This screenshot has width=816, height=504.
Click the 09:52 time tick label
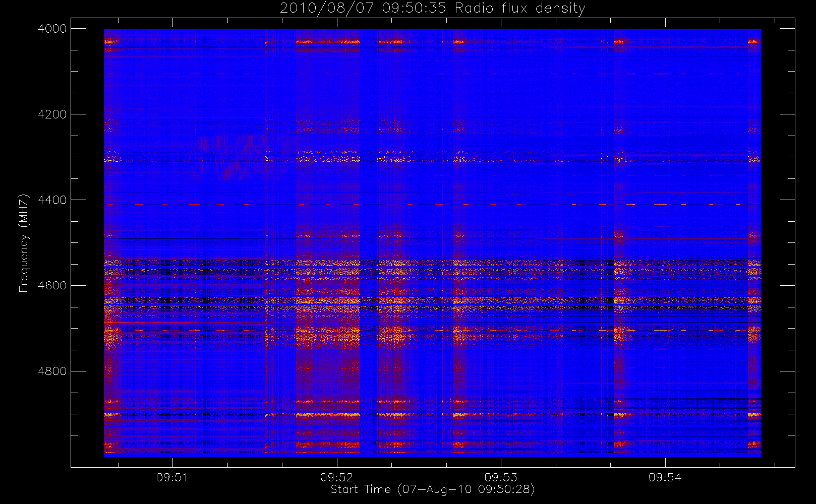click(336, 477)
